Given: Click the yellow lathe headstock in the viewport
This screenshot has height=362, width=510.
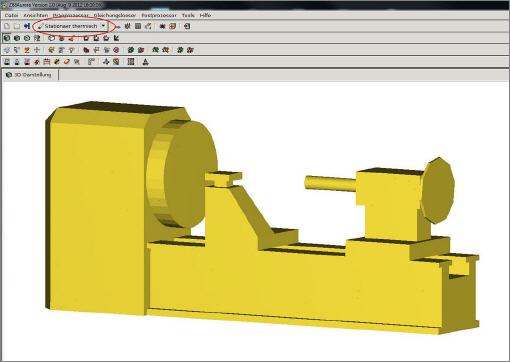Looking at the screenshot, I should click(97, 210).
